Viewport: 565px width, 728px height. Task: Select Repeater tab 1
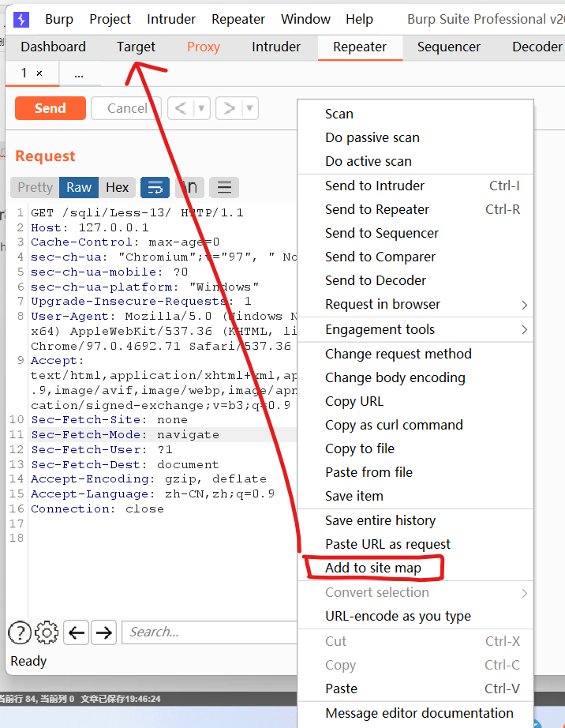(x=24, y=73)
